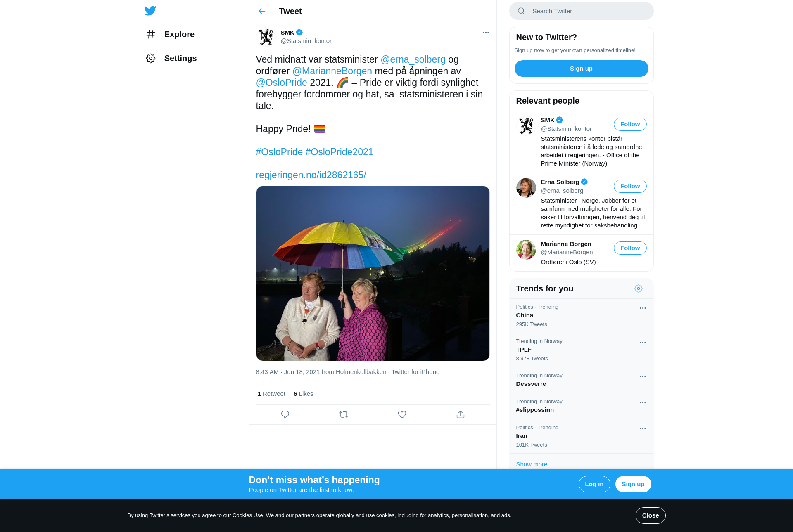The image size is (793, 532).
Task: Open Settings from the sidebar
Action: tap(171, 58)
